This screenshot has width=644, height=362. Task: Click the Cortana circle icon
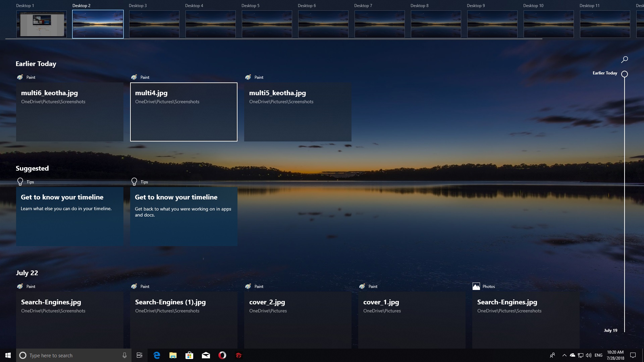23,355
